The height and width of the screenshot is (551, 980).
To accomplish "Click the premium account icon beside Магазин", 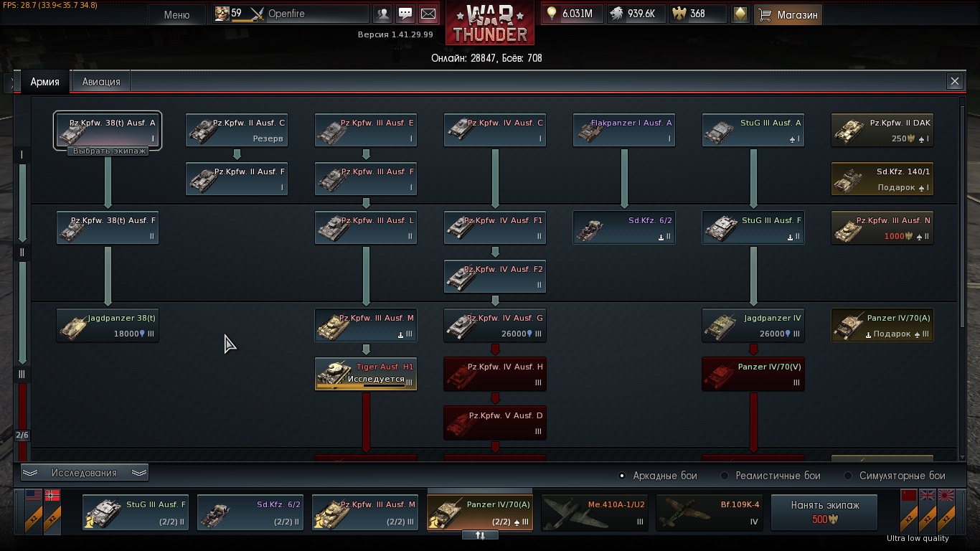I will (x=740, y=14).
